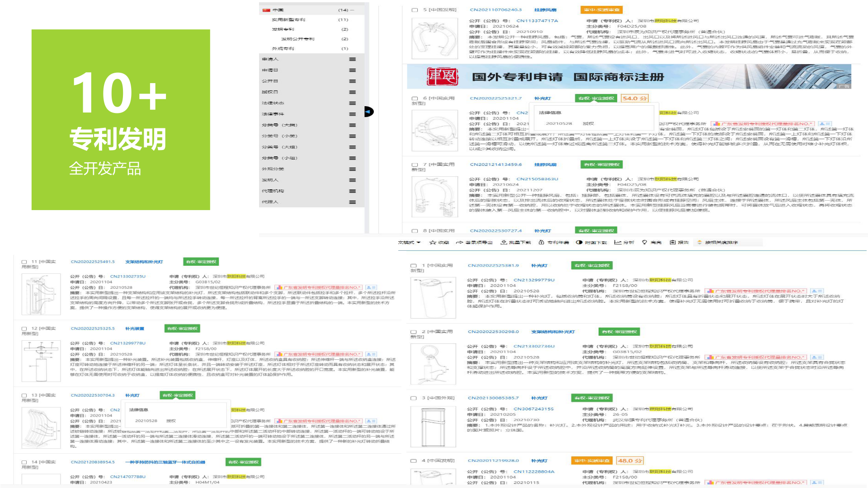Click the 收藏 star icon in toolbar
Image resolution: width=868 pixels, height=488 pixels.
(433, 243)
